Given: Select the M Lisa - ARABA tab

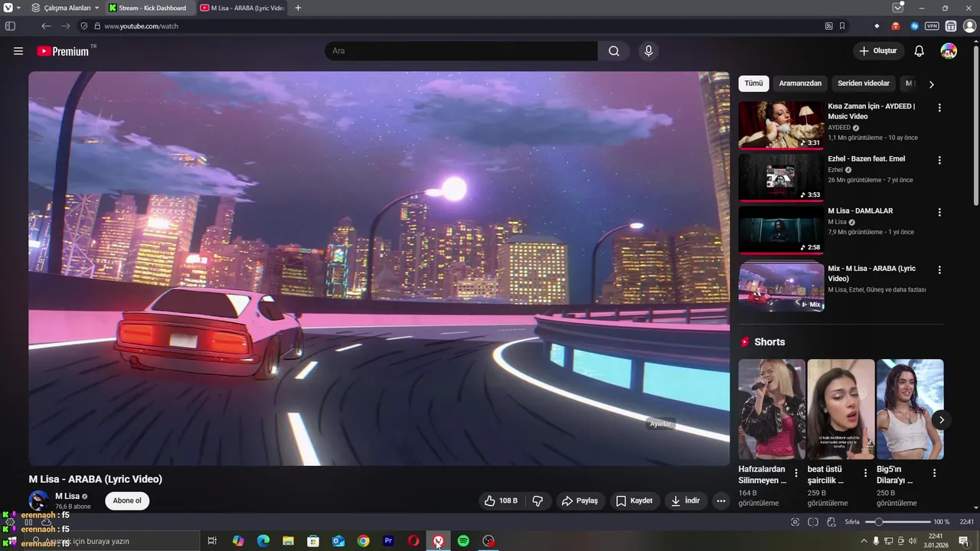Looking at the screenshot, I should [x=242, y=8].
